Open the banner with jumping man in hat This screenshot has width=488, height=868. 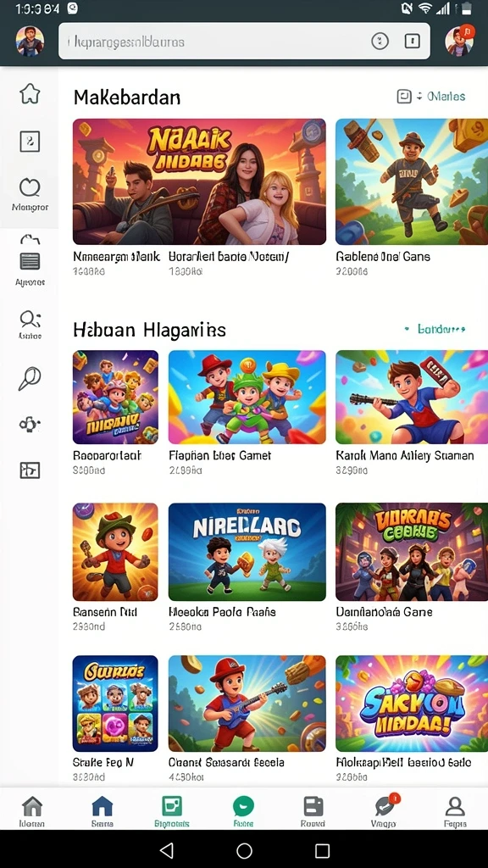412,181
